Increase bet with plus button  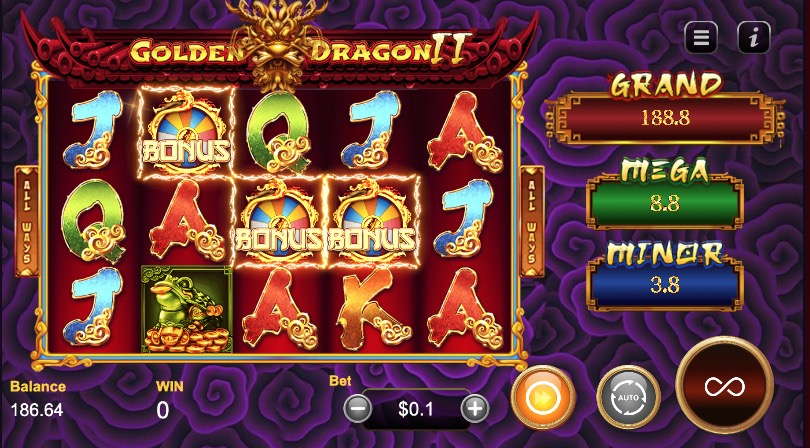click(x=475, y=409)
